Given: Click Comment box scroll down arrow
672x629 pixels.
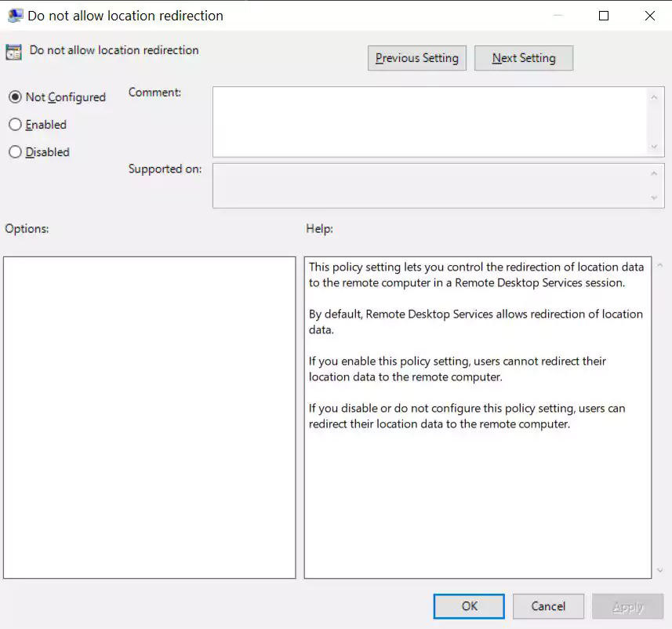Looking at the screenshot, I should (654, 147).
